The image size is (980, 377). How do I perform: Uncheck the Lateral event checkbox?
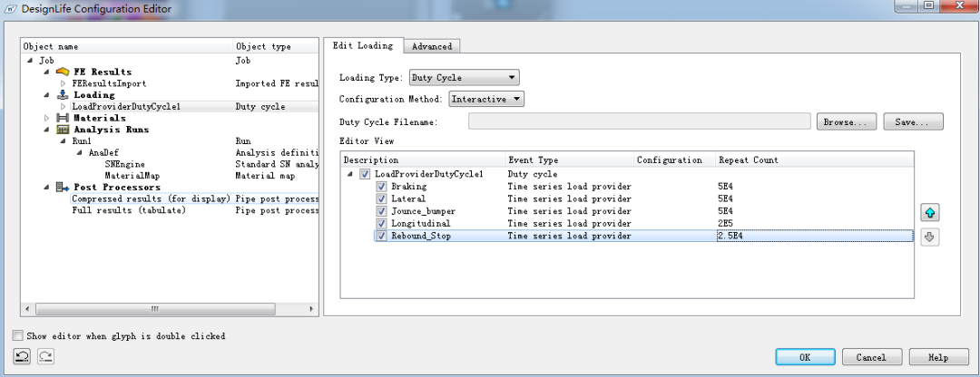point(381,199)
